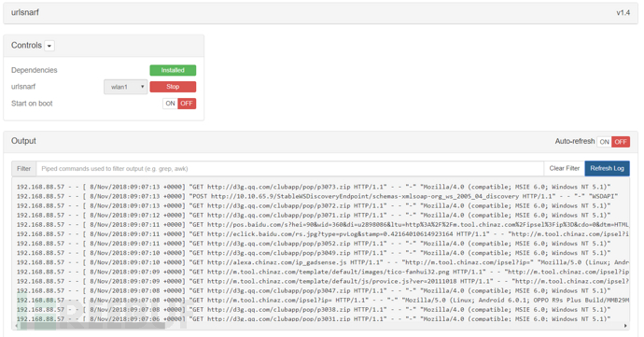Click the Filter label button
Image resolution: width=644 pixels, height=337 pixels.
tap(24, 168)
